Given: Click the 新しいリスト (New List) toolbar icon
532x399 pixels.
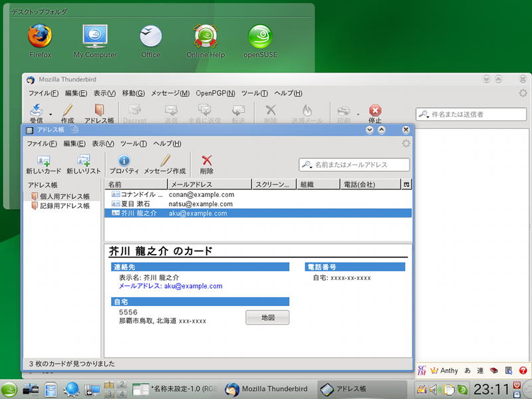Looking at the screenshot, I should click(x=84, y=161).
